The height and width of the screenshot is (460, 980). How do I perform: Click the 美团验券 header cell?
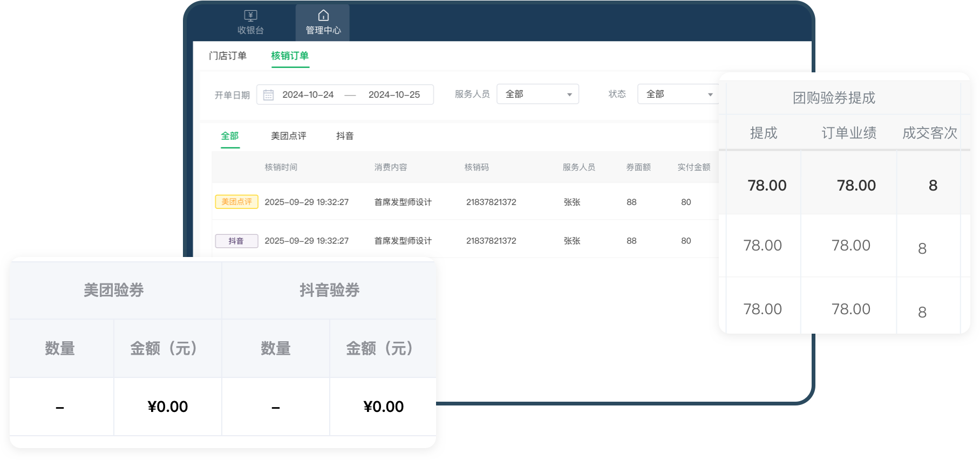[x=114, y=290]
